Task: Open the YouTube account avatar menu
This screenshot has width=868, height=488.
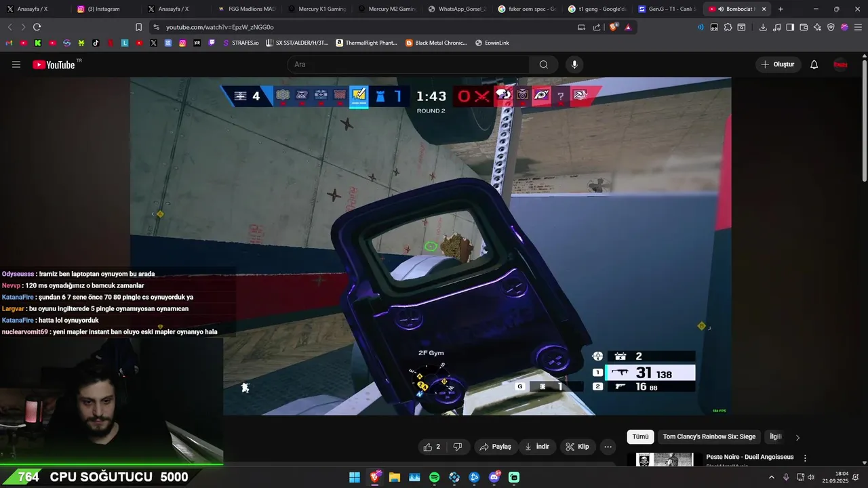Action: click(841, 64)
